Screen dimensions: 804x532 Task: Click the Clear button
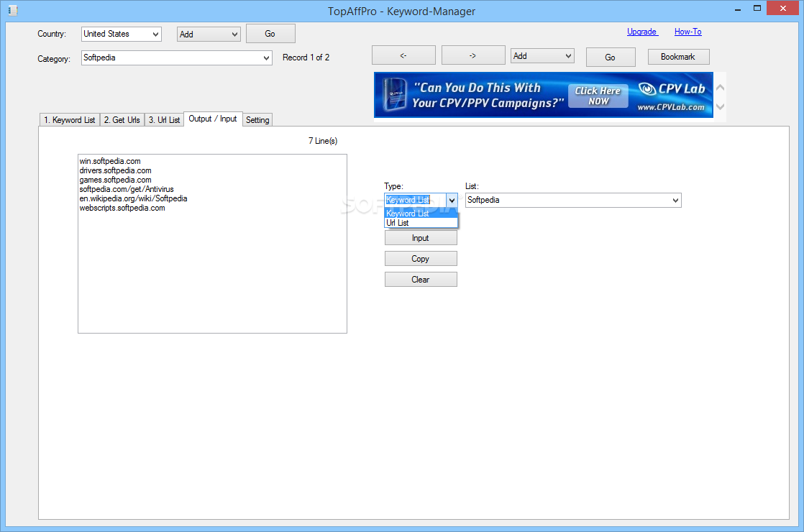coord(421,280)
